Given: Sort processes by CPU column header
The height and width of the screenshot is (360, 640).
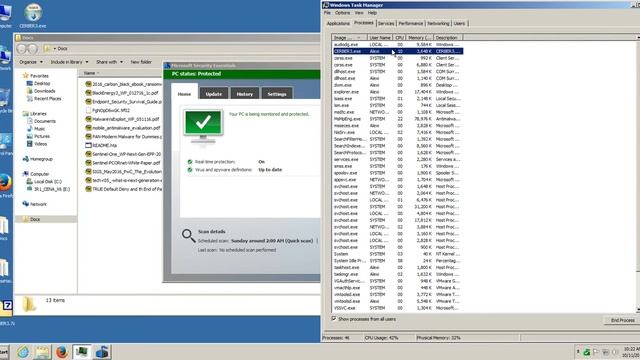Looking at the screenshot, I should click(x=400, y=38).
